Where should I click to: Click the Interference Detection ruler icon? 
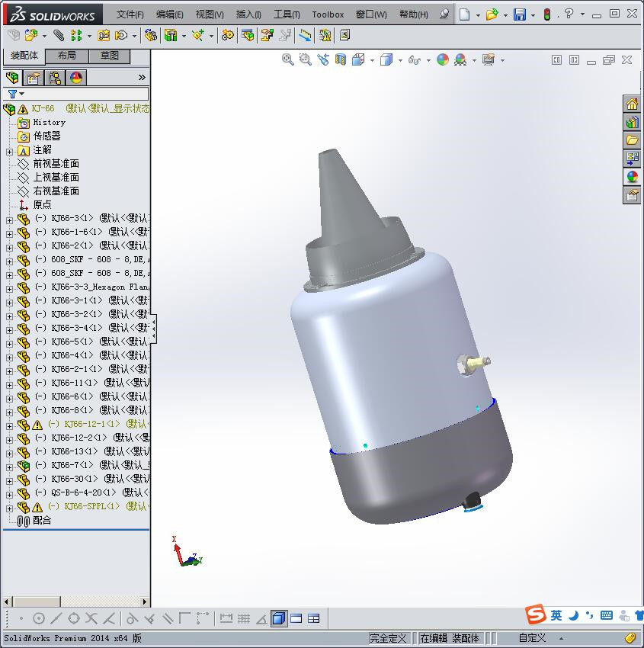[306, 36]
